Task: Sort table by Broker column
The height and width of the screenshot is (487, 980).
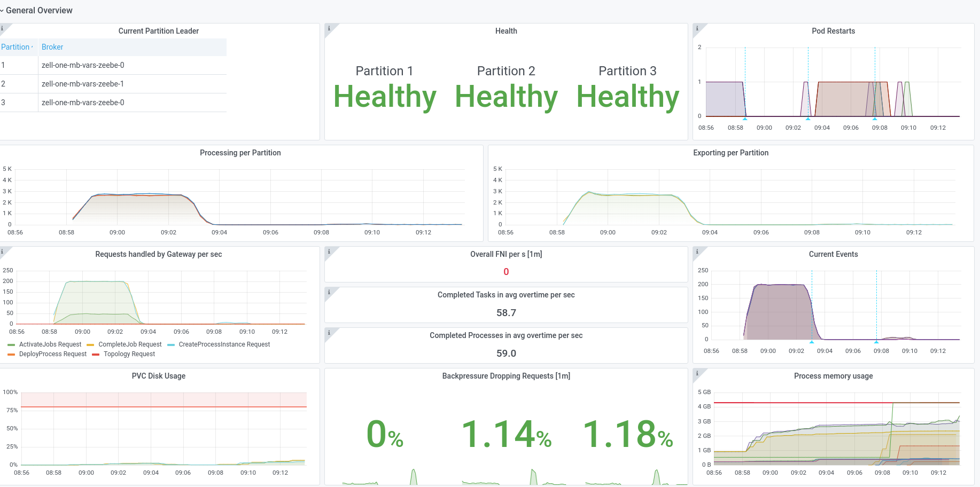Action: [x=52, y=47]
